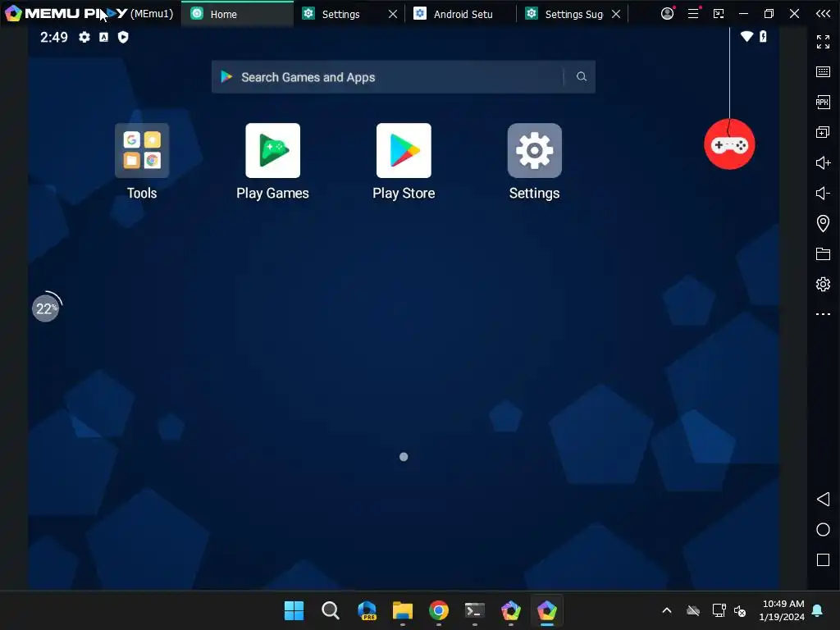Close the Settings Sug tab
Viewport: 840px width, 630px height.
point(616,14)
